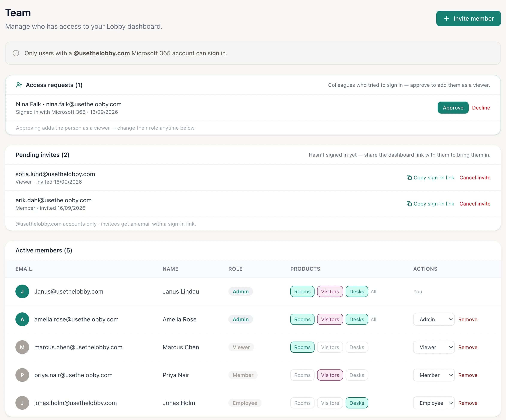Open Marcus Chen's Viewer role dropdown

tap(434, 347)
